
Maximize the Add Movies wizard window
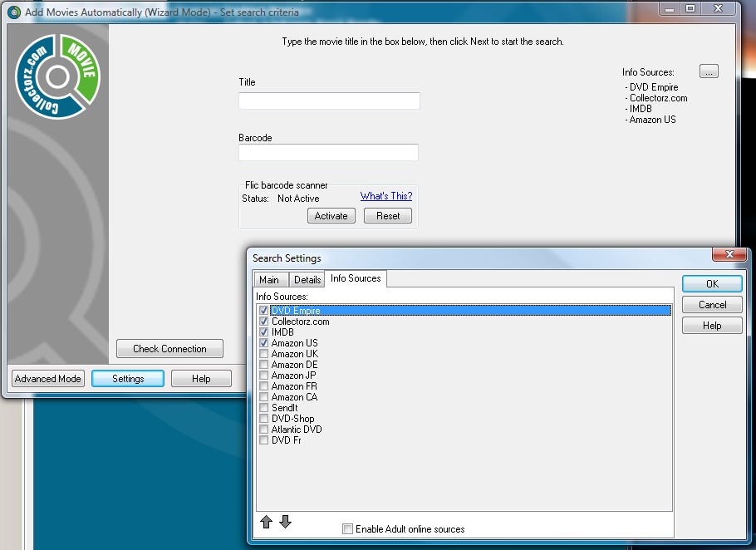tap(690, 8)
